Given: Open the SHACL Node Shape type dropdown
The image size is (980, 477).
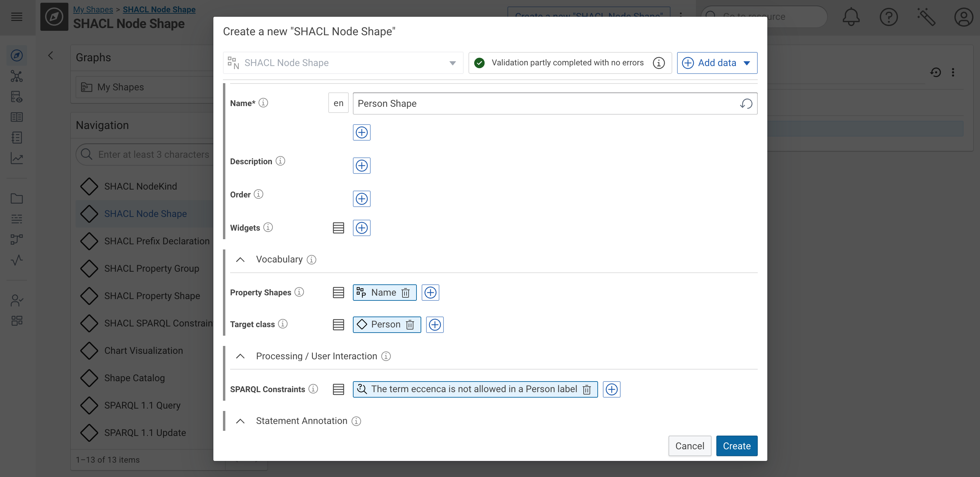Looking at the screenshot, I should click(452, 63).
